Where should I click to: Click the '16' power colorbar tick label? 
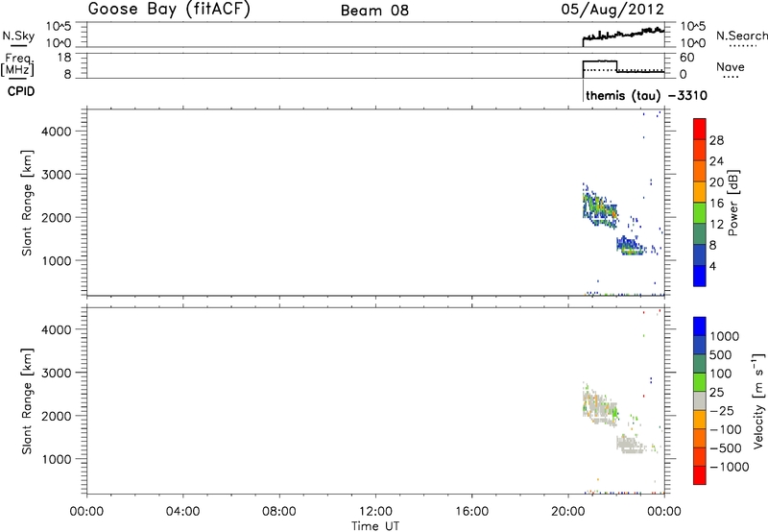pyautogui.click(x=716, y=204)
